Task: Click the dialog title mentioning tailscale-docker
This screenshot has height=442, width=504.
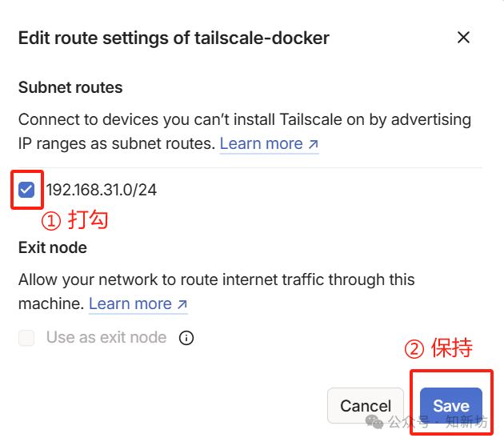Action: 174,38
